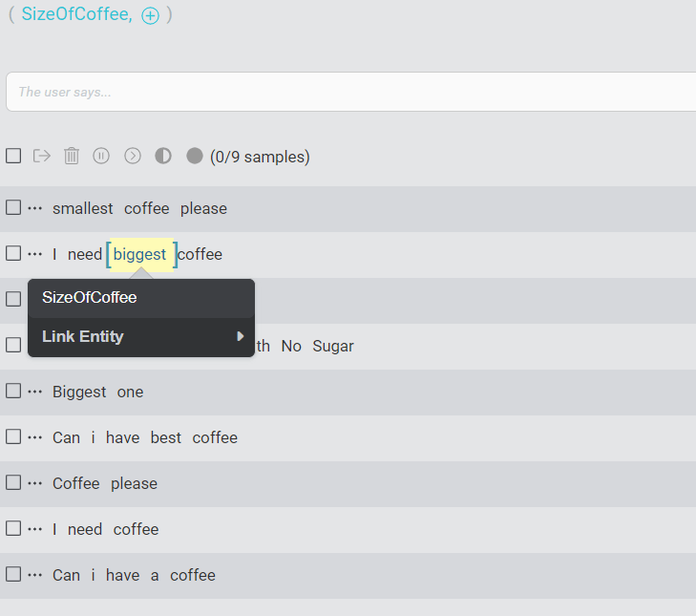Focus the 'The user says...' input field

point(350,92)
